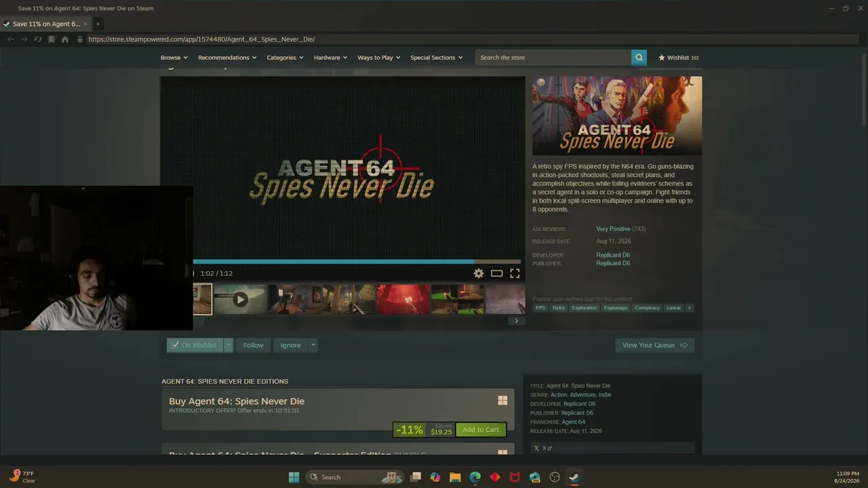Open OBS Studio from the taskbar
The height and width of the screenshot is (488, 868).
coord(555,477)
